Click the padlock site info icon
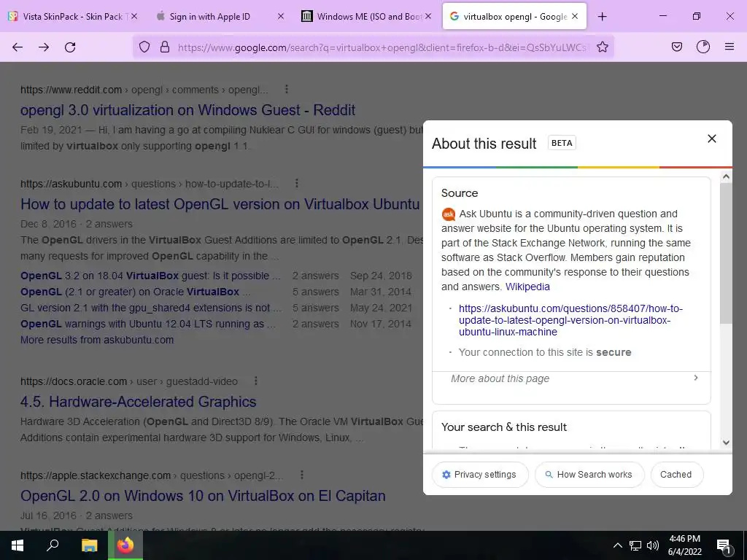 point(165,47)
